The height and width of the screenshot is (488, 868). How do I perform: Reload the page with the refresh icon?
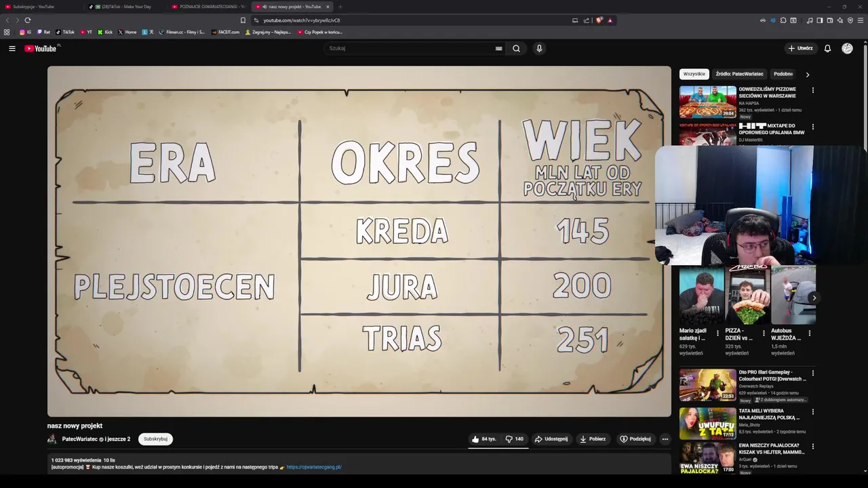(x=28, y=20)
